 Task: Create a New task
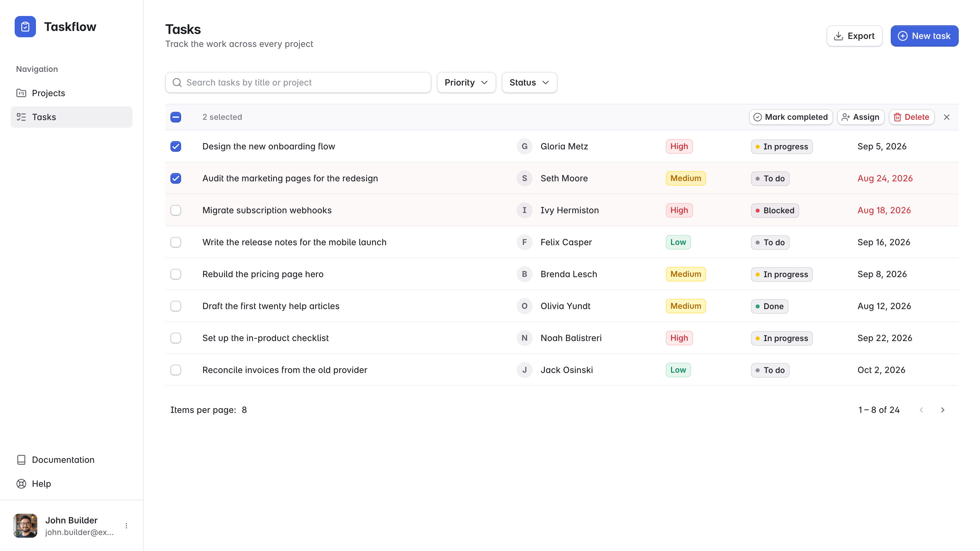(x=924, y=36)
